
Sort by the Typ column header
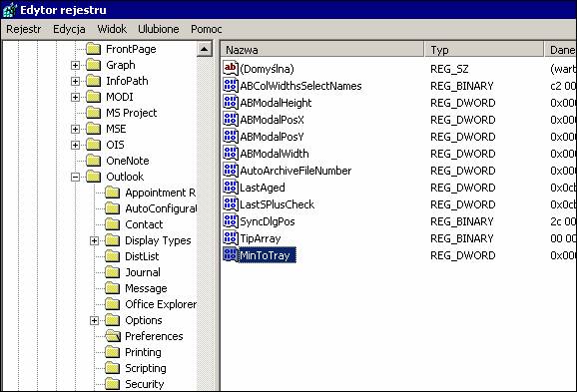point(484,49)
